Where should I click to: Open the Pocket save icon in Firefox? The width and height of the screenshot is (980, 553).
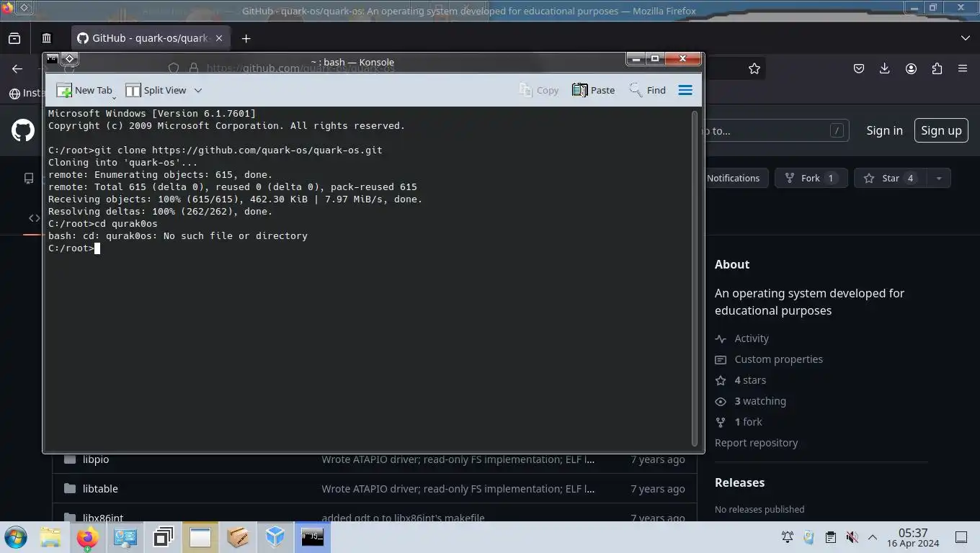(x=859, y=68)
